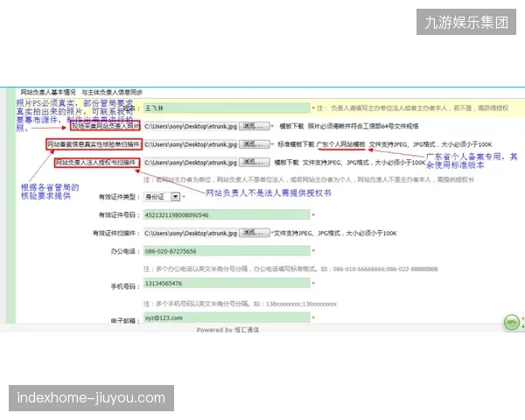Viewport: 525px width, 420px height.
Task: Click 浏览 button for 有效证件扫描件 row
Action: point(255,233)
